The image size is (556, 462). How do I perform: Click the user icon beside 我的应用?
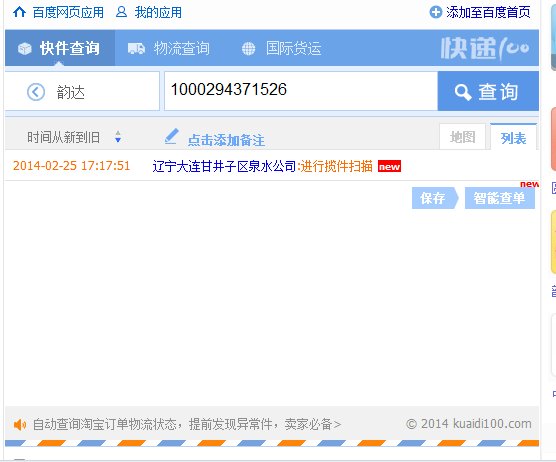coord(121,12)
